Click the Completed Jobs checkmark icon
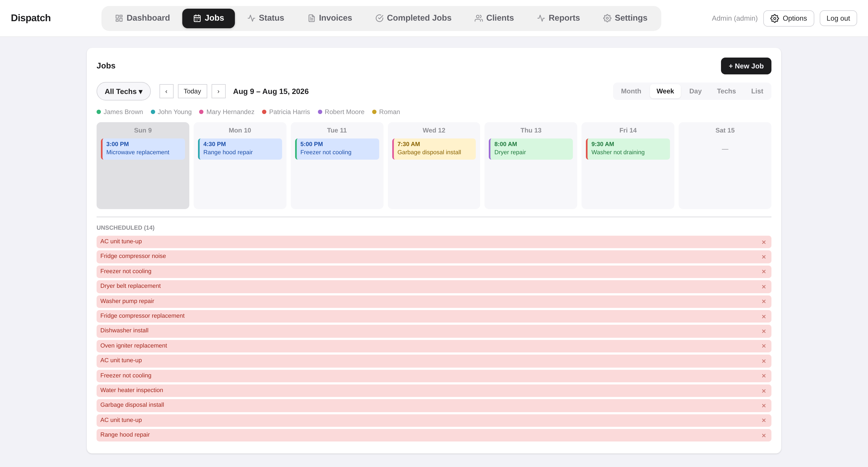This screenshot has height=467, width=868. [379, 18]
